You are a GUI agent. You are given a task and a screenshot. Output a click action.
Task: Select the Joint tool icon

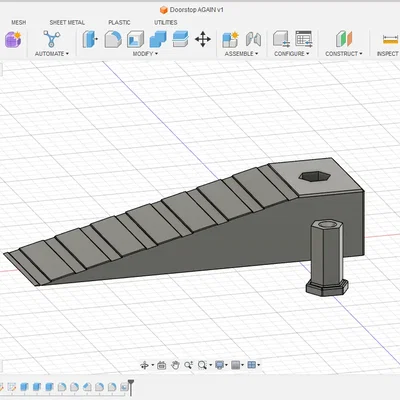(253, 39)
